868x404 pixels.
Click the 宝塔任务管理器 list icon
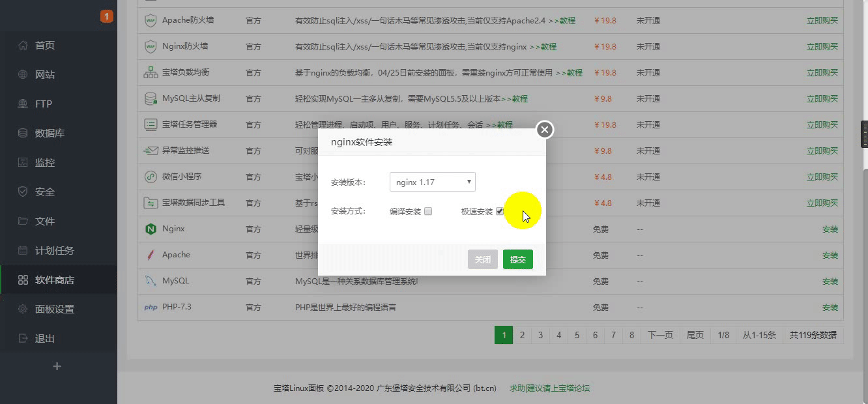(x=151, y=124)
